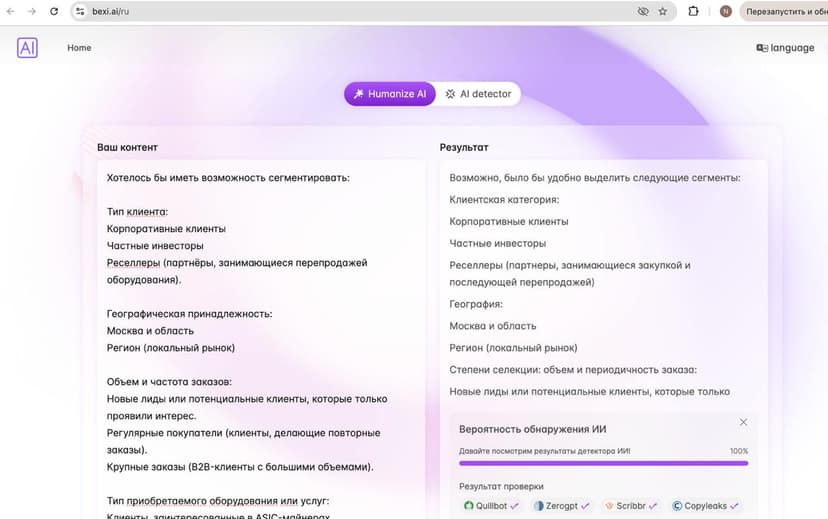Image resolution: width=828 pixels, height=519 pixels.
Task: Click result line 'Степени селекции: объем и периодичность заказа:'
Action: pyautogui.click(x=573, y=370)
